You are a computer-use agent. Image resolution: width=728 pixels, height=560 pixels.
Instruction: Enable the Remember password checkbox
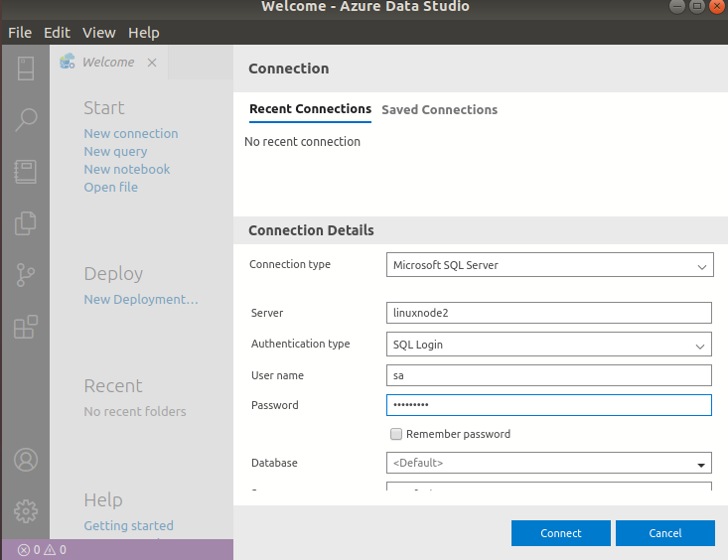(396, 434)
